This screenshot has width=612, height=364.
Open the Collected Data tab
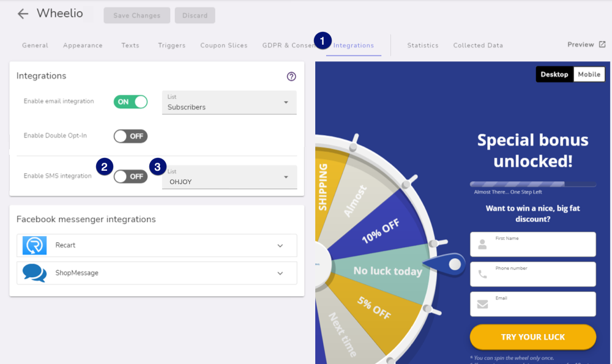coord(478,45)
